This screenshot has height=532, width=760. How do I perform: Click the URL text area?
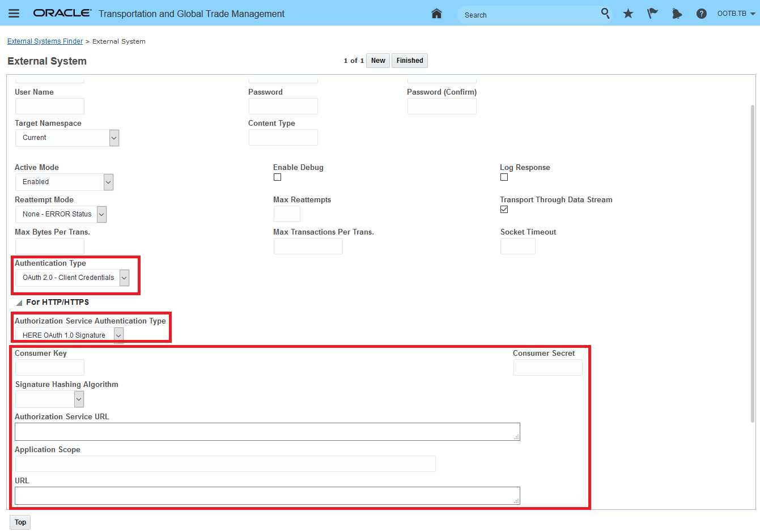[268, 496]
